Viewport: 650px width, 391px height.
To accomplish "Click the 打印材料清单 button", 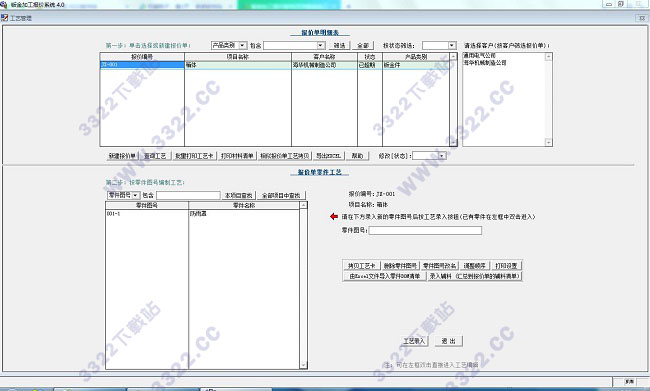I will click(237, 156).
